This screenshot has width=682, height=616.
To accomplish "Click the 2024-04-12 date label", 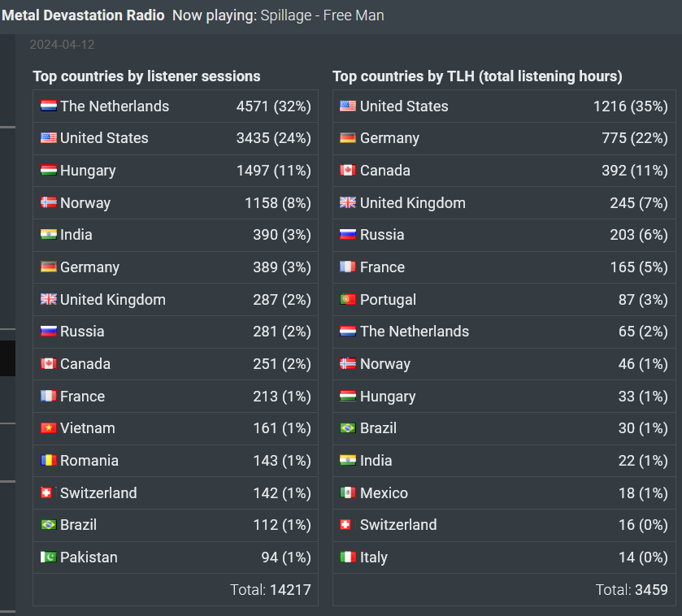I will (63, 45).
